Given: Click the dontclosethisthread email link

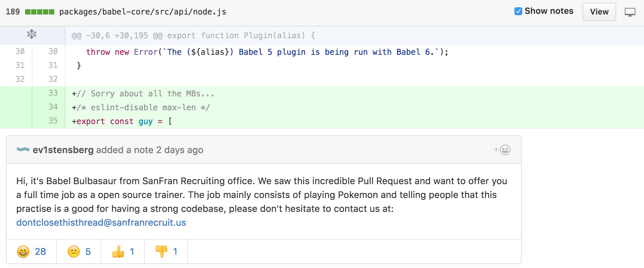Looking at the screenshot, I should 101,223.
